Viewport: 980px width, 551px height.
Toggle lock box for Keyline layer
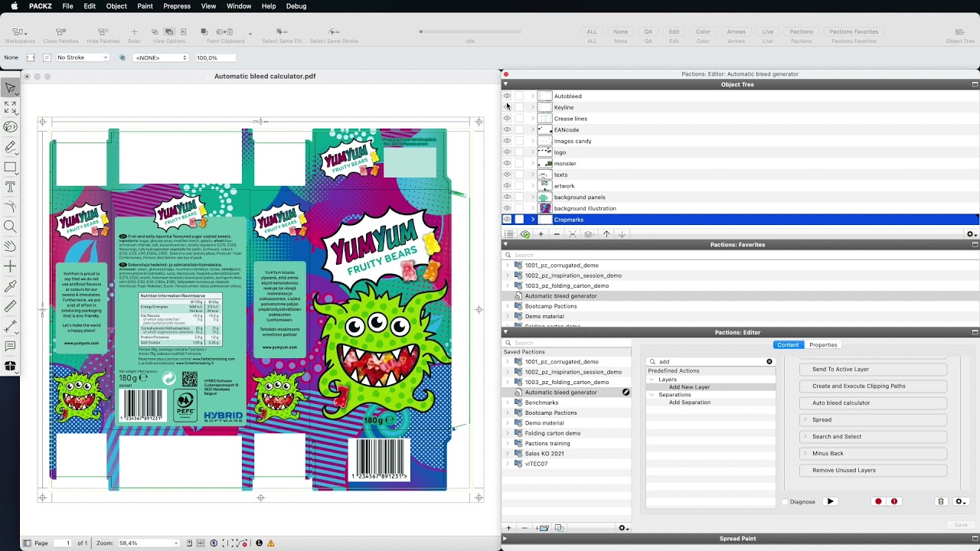pos(520,108)
